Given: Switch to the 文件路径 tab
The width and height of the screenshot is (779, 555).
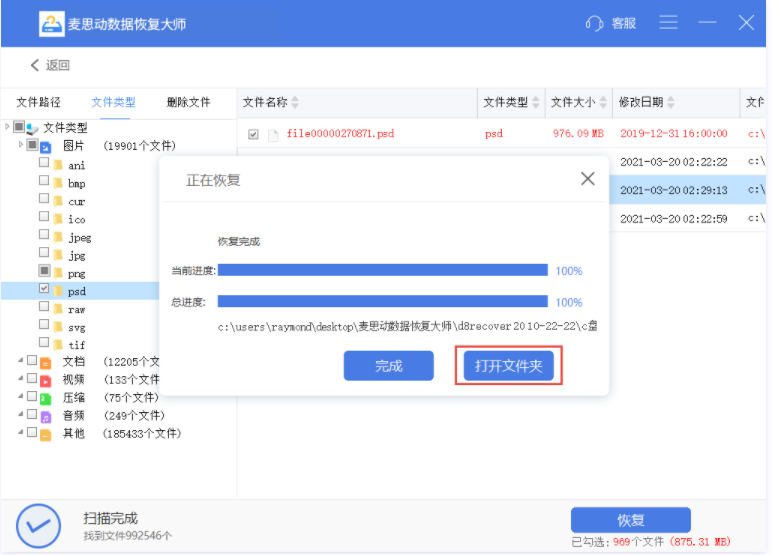Looking at the screenshot, I should click(x=38, y=102).
